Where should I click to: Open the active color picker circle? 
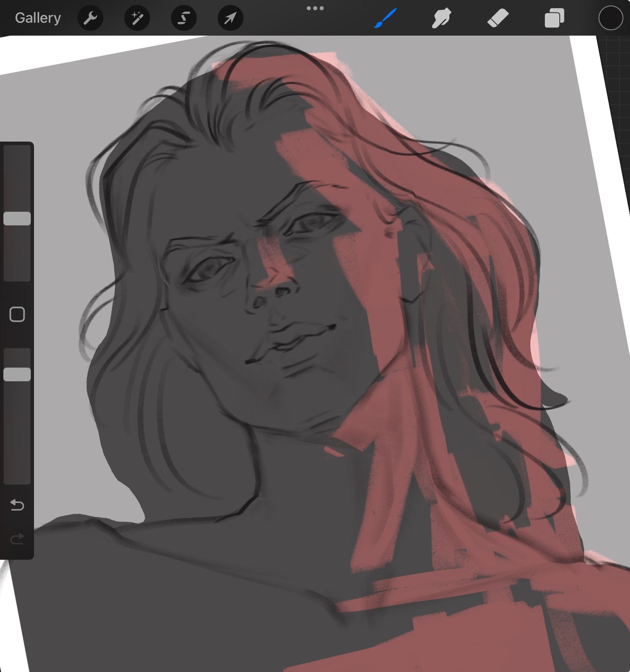pyautogui.click(x=611, y=18)
